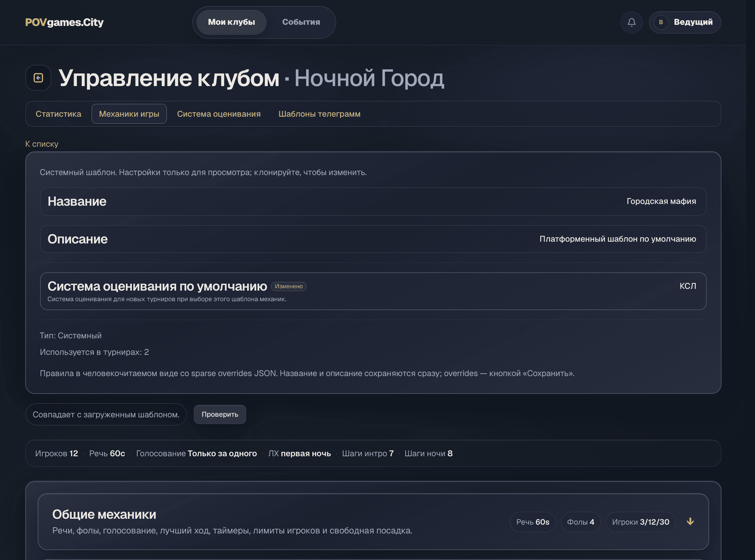Screen dimensions: 755x560
Task: Click the Изменено badge
Action: click(288, 286)
